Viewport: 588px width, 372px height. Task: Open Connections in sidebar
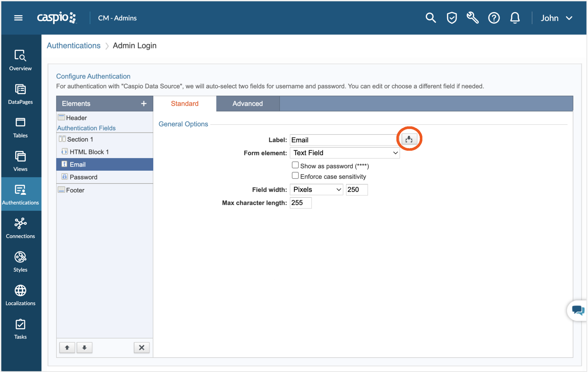[20, 228]
